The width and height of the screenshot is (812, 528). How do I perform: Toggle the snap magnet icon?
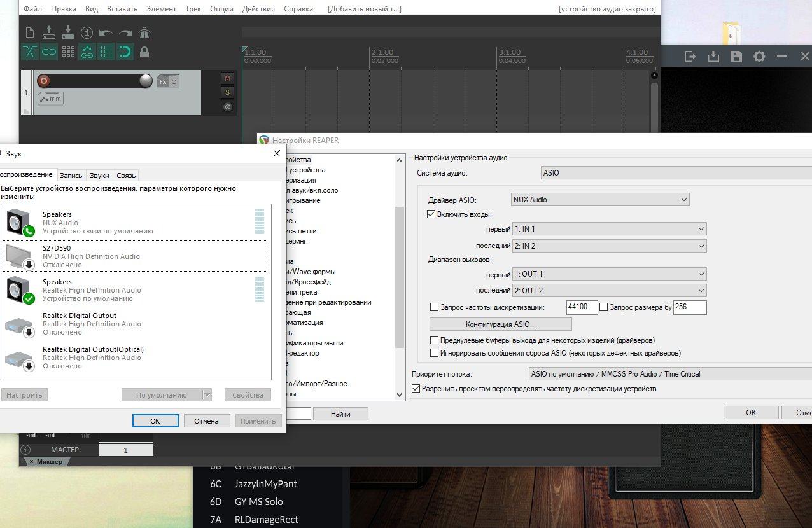coord(125,52)
